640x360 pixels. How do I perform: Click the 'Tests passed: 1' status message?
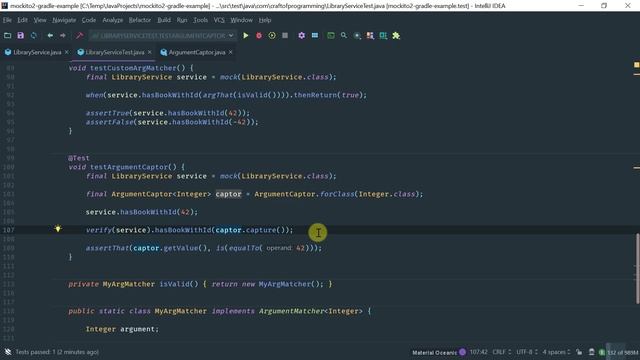click(x=57, y=352)
